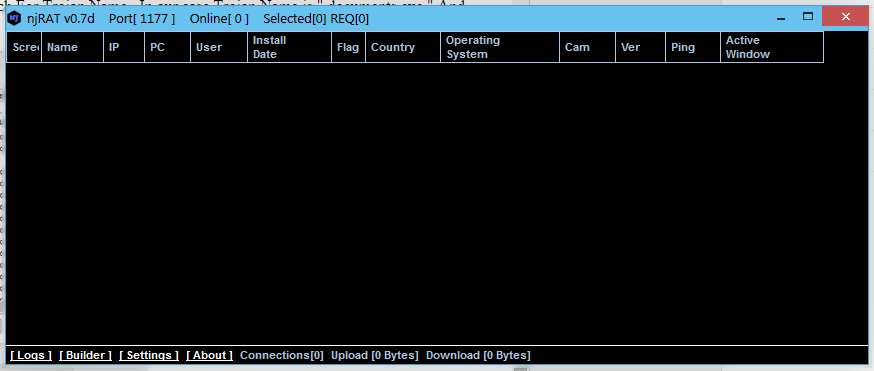Click the Operating System column header
Screen dimensions: 874x371
tap(500, 47)
